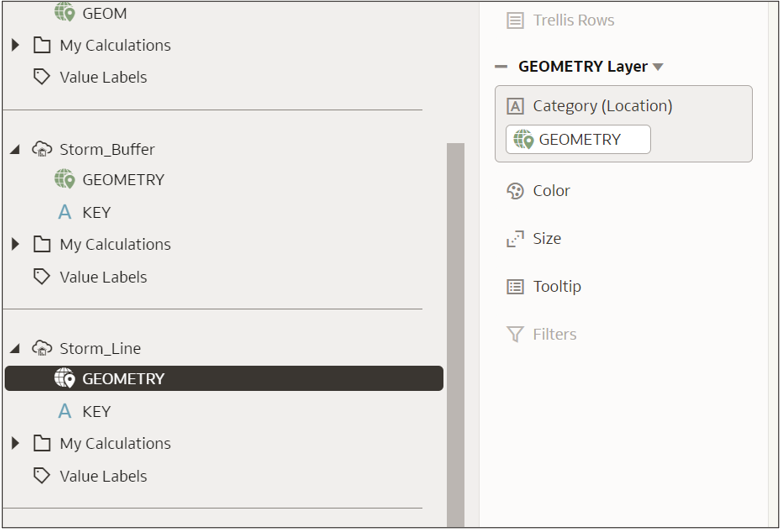Select the GEOM column name

(104, 13)
